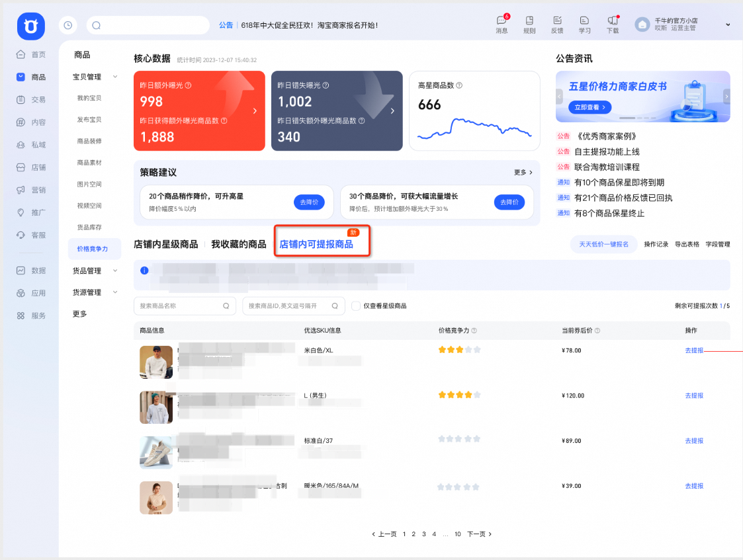Image resolution: width=743 pixels, height=560 pixels.
Task: Click help icon beside 高星商品数
Action: [x=459, y=85]
